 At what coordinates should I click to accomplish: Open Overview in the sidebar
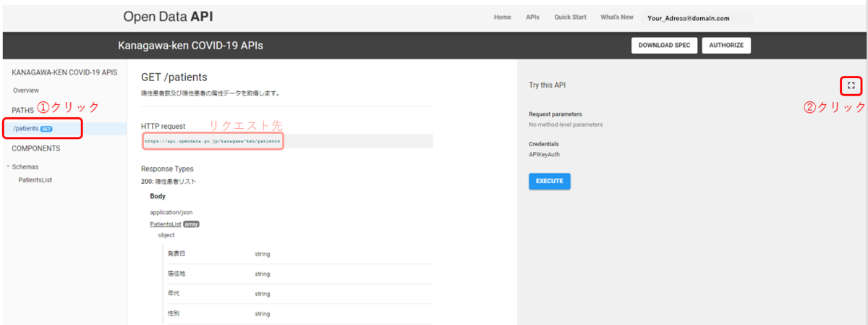pyautogui.click(x=26, y=90)
